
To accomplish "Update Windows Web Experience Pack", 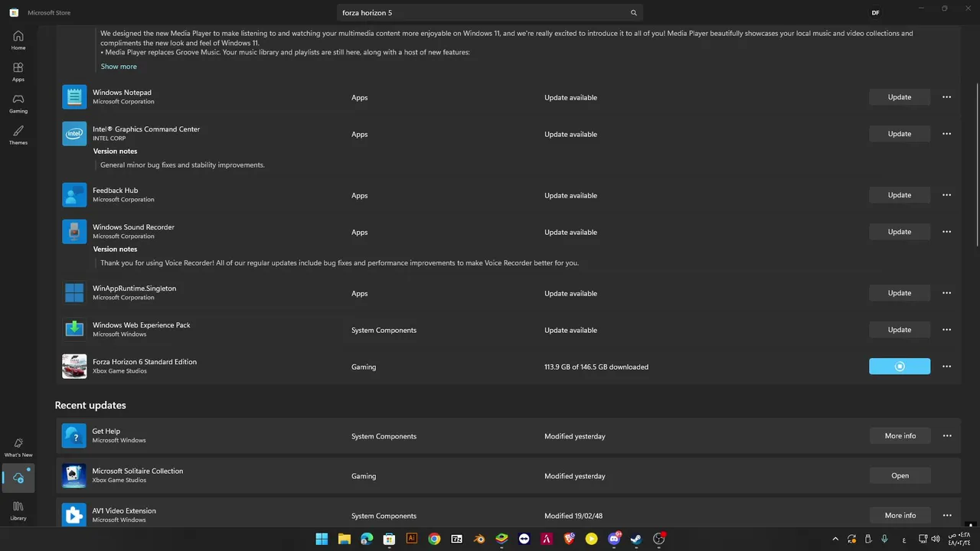I will [x=900, y=330].
